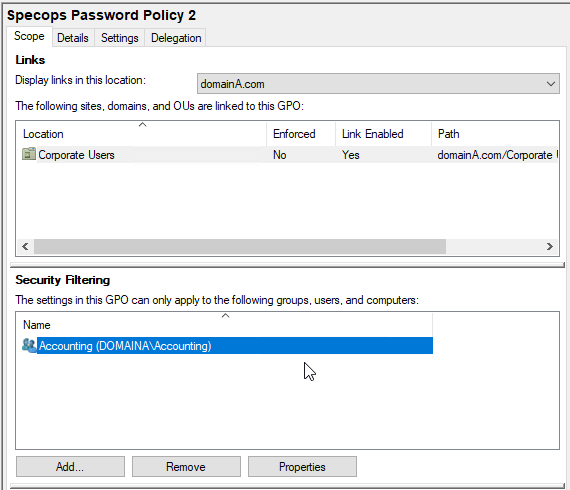Sort links by Enforced column header

tap(301, 134)
